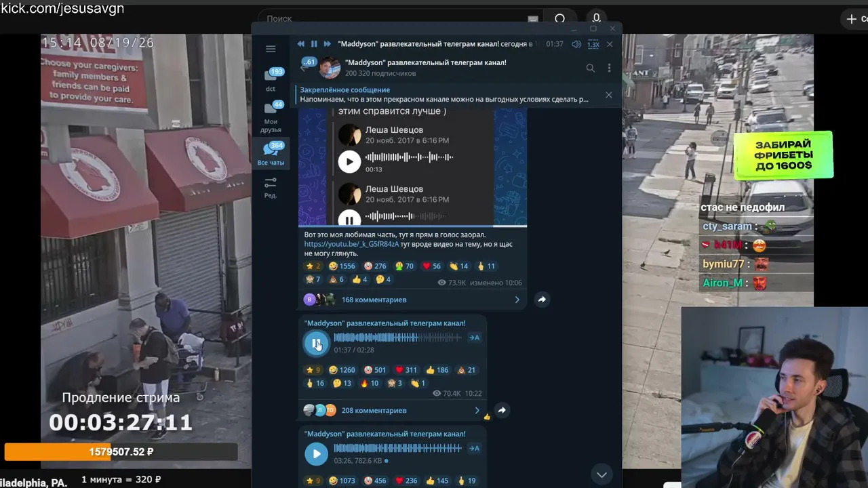This screenshot has width=868, height=488.
Task: Transcribe the 02:28 voice message
Action: [474, 338]
